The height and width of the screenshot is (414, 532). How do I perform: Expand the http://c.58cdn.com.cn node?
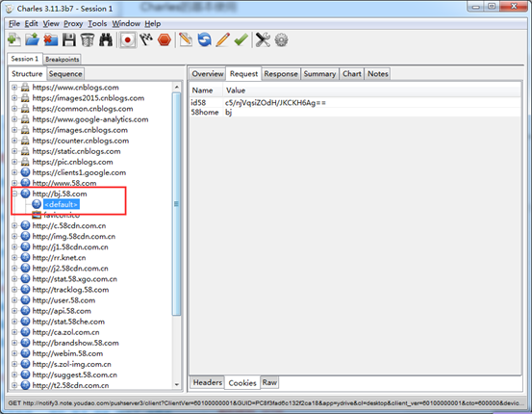(x=14, y=225)
